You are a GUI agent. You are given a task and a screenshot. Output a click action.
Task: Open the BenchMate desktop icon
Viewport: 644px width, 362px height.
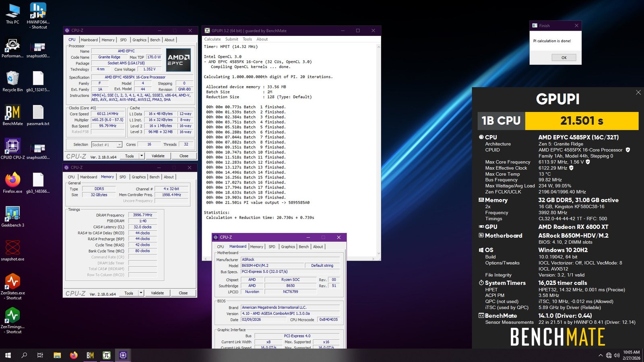(12, 113)
